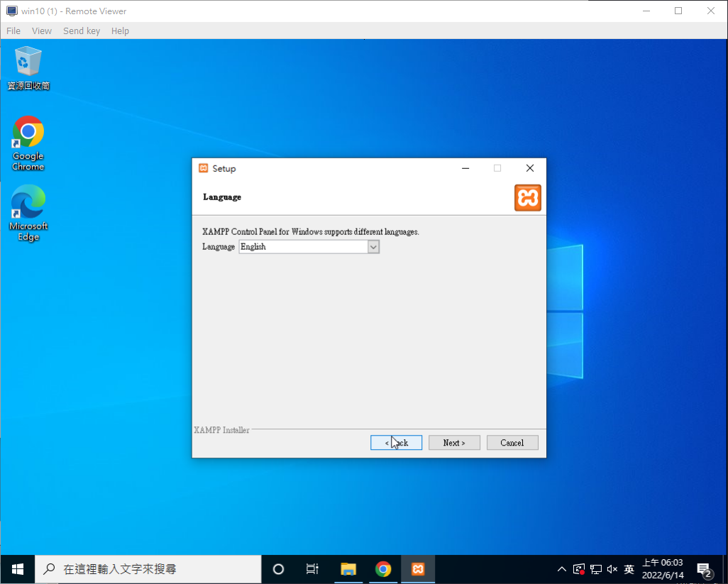Show hidden system tray icons
This screenshot has width=728, height=584.
click(x=562, y=569)
